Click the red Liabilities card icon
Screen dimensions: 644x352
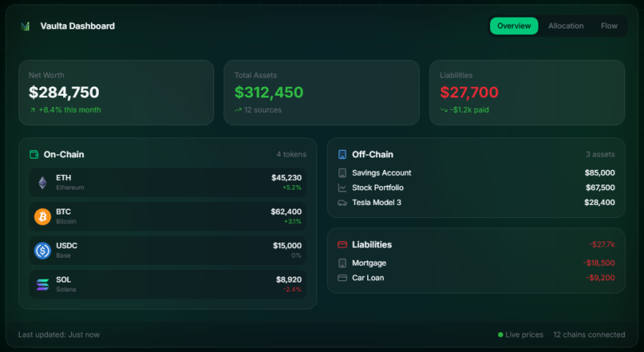[342, 245]
